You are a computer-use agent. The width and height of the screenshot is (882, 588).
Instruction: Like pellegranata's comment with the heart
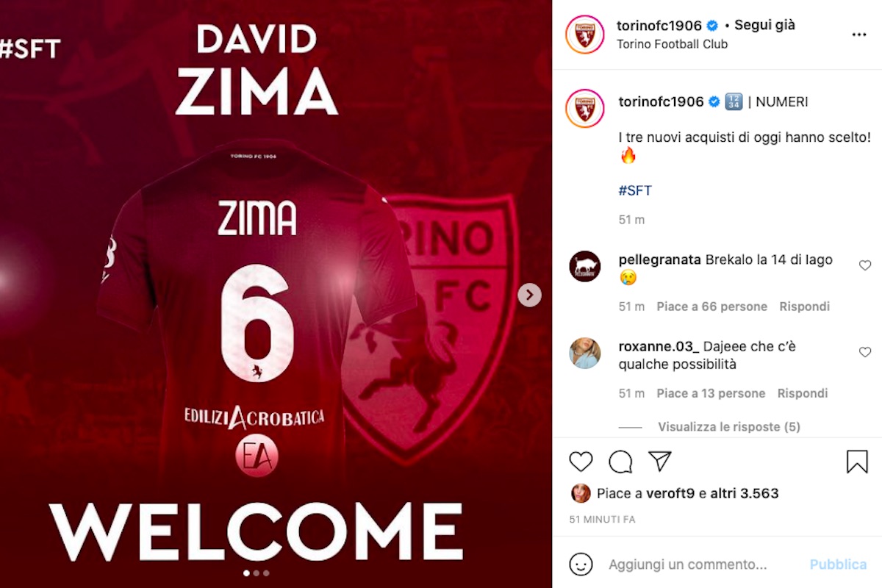click(865, 265)
